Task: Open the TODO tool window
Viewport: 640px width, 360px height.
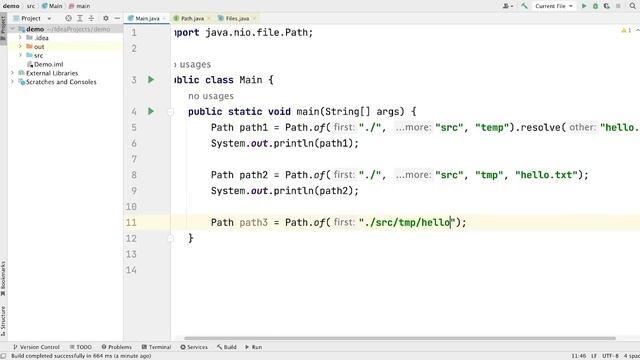Action: point(80,347)
